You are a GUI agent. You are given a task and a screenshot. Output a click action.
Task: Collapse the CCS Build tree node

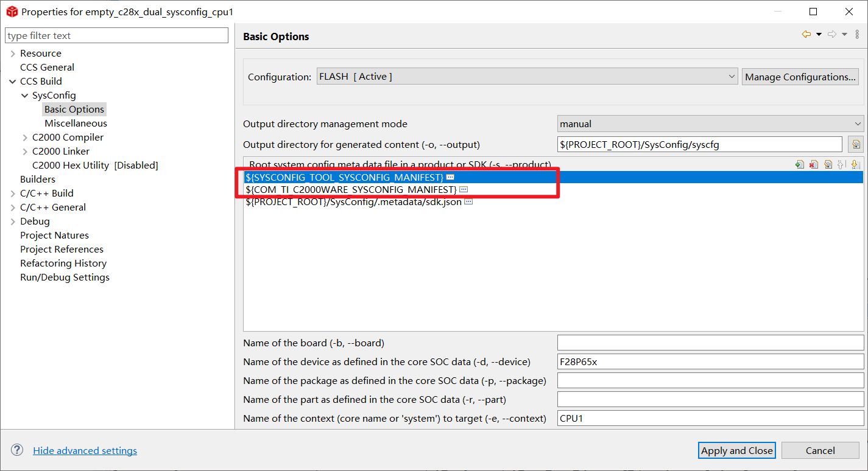coord(13,82)
